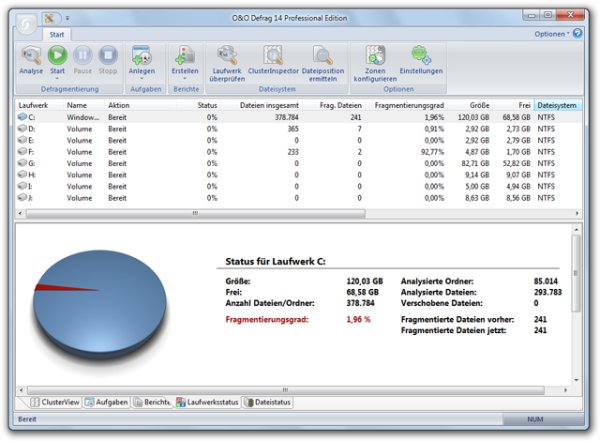Click the C: drive icon
Screen dimensions: 600x441
(x=22, y=117)
